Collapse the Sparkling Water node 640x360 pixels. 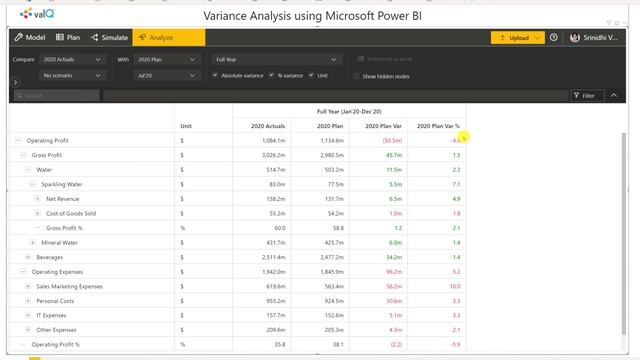[33, 184]
